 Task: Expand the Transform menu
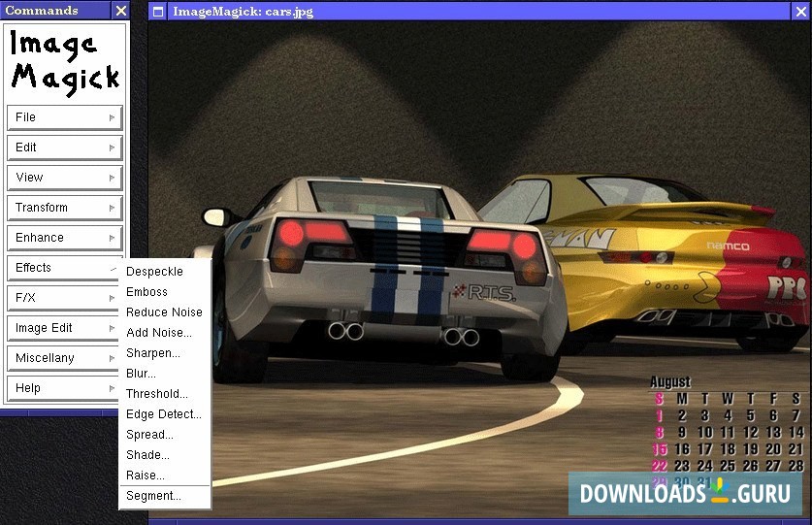[64, 208]
